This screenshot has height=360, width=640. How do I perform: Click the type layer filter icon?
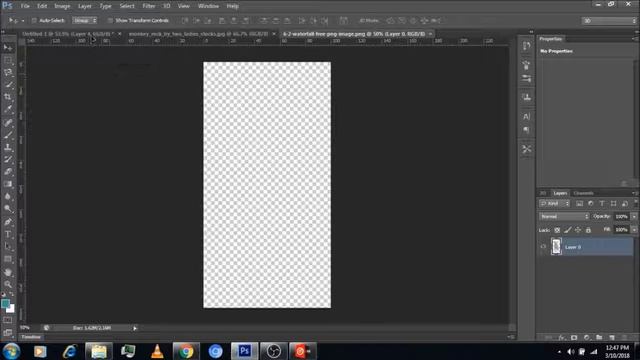pyautogui.click(x=602, y=203)
